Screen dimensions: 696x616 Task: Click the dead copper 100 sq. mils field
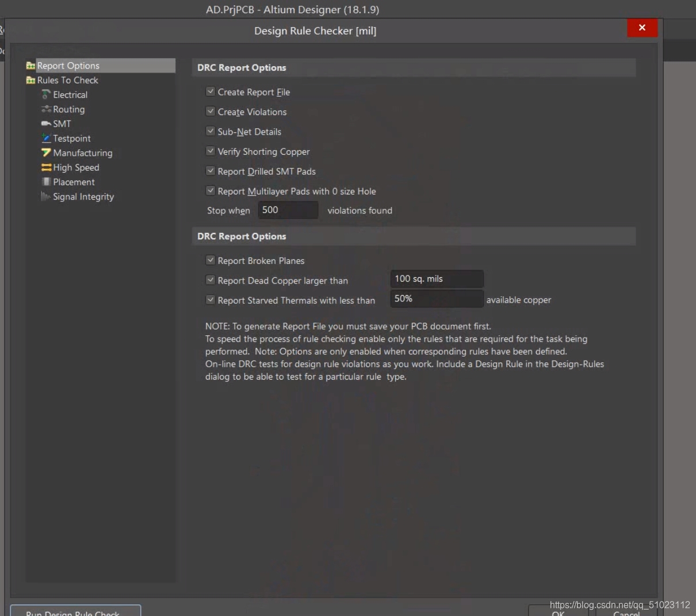tap(437, 279)
